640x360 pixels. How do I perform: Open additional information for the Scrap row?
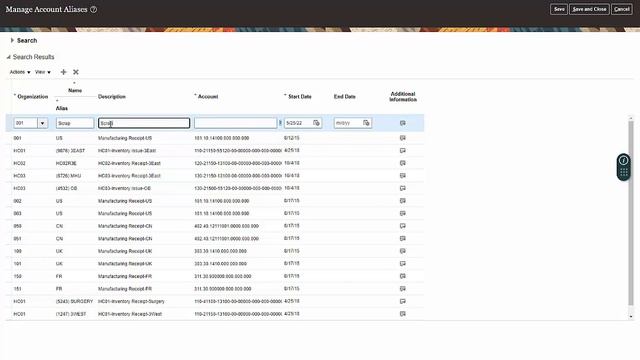[x=403, y=123]
